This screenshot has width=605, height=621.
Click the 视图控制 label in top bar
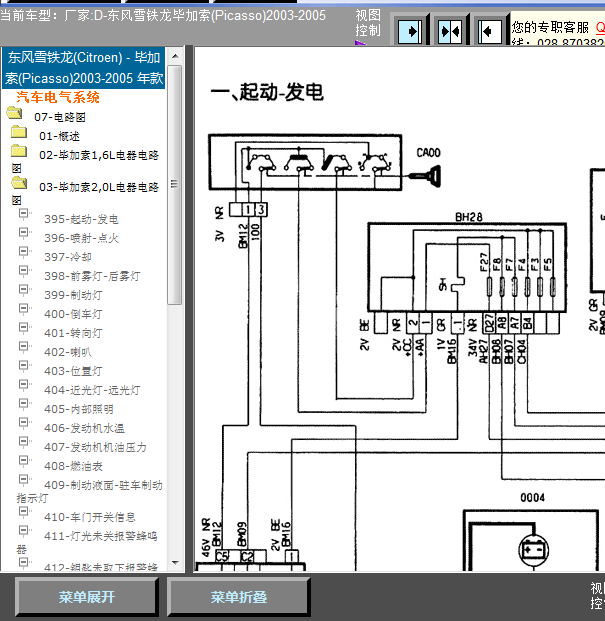pyautogui.click(x=368, y=23)
